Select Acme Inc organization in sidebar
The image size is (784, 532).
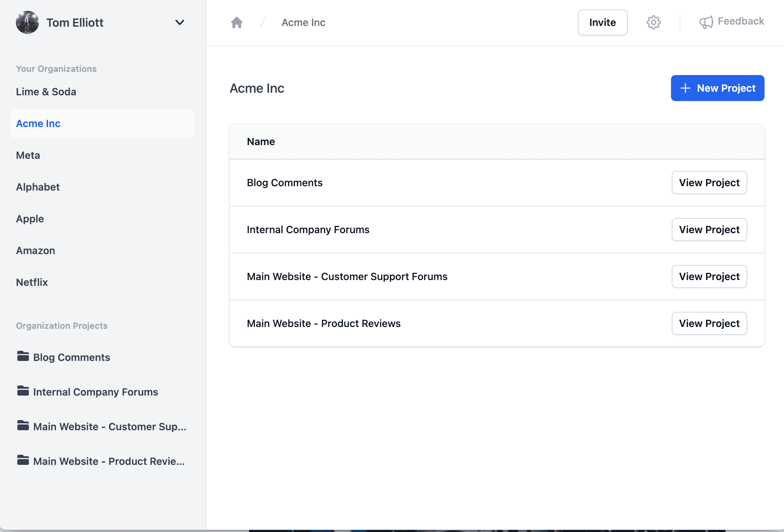tap(102, 123)
